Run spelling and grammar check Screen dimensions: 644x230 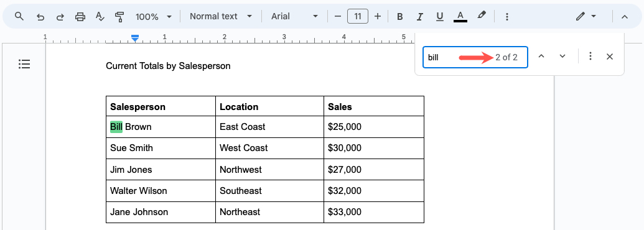click(100, 17)
